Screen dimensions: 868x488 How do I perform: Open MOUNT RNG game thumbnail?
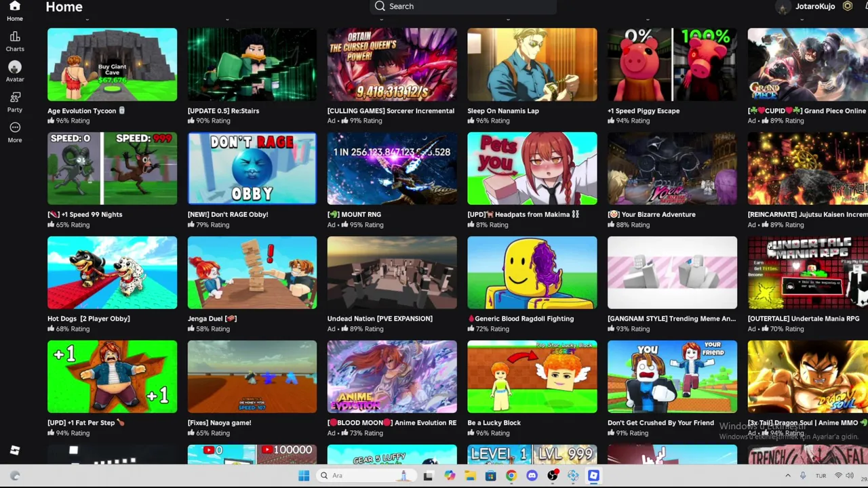392,169
